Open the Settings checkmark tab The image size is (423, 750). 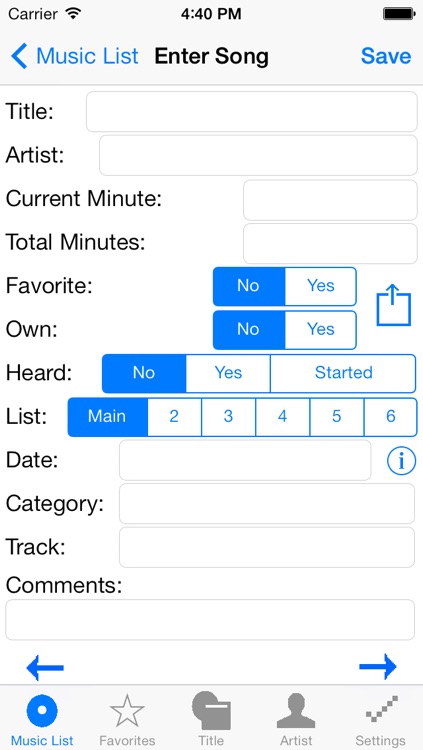pyautogui.click(x=380, y=720)
